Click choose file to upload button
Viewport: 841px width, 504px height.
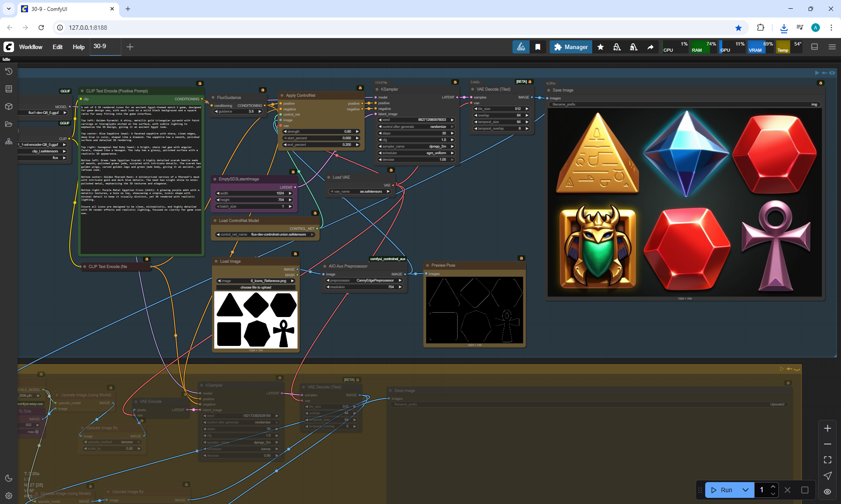point(256,287)
